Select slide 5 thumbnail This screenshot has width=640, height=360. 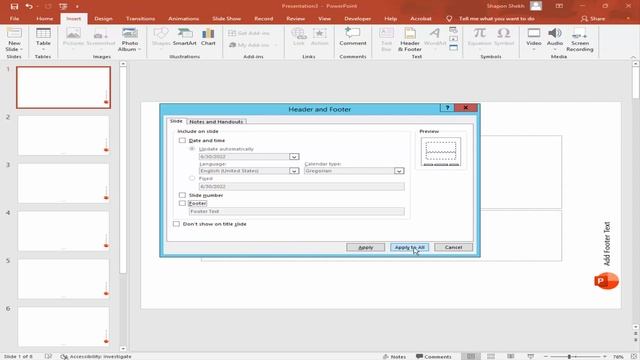64,279
